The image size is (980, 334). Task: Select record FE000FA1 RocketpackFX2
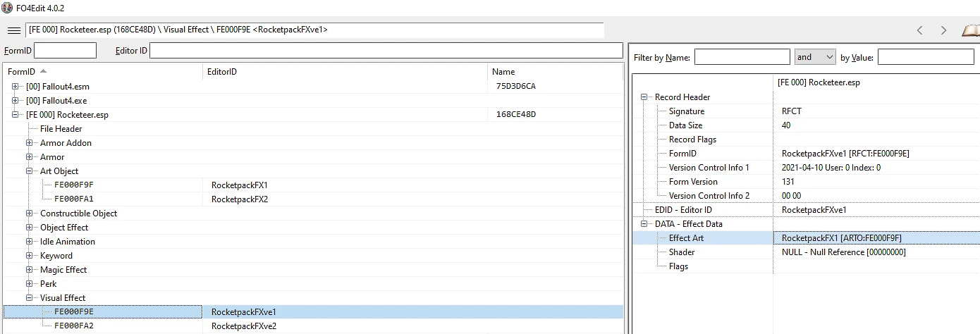(313, 199)
